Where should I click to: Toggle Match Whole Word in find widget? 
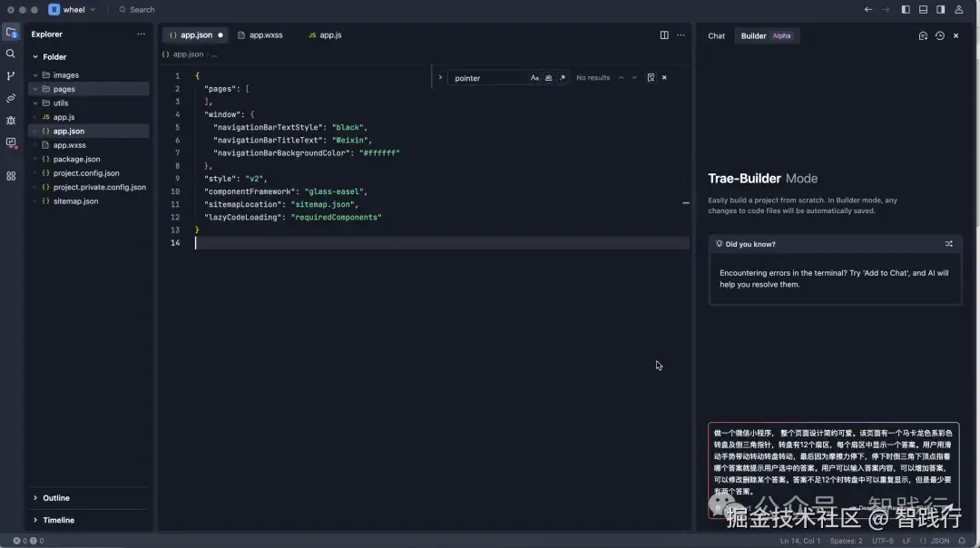[548, 77]
